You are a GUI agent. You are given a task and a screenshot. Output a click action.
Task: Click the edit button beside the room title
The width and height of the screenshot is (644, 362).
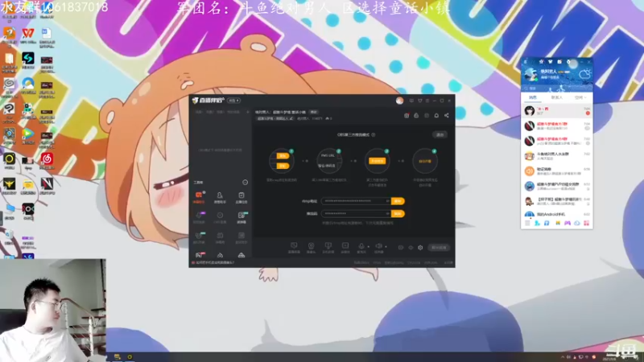coord(314,112)
